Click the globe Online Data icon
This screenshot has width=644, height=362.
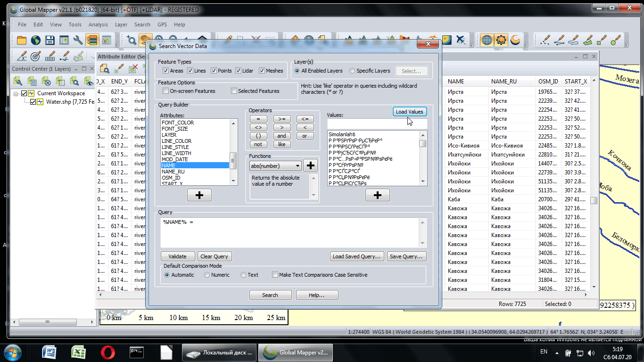(x=36, y=40)
